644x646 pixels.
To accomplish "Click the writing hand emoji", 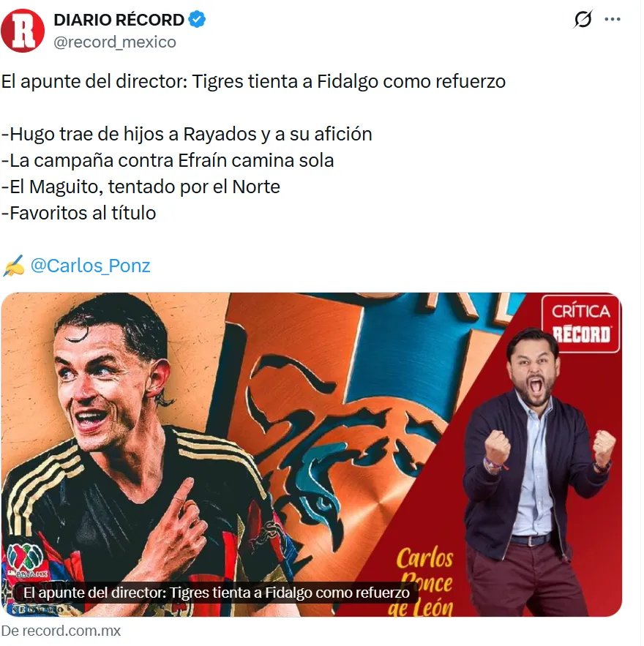I will 14,266.
